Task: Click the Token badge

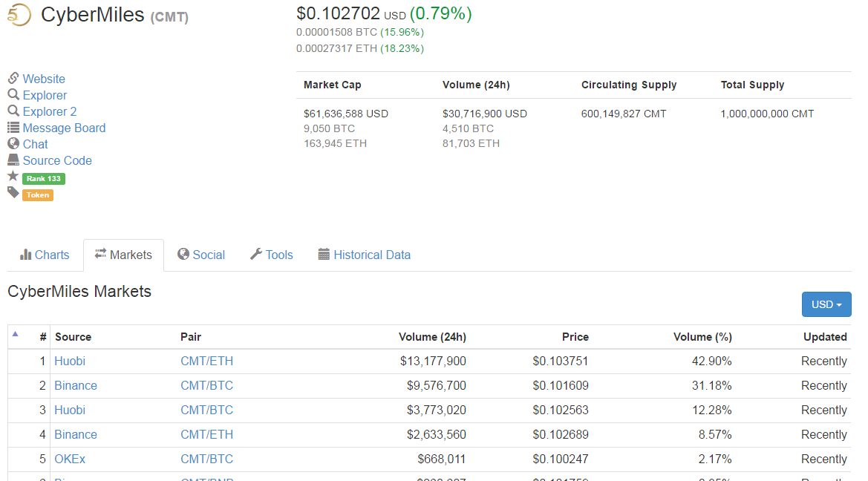Action: [x=38, y=194]
